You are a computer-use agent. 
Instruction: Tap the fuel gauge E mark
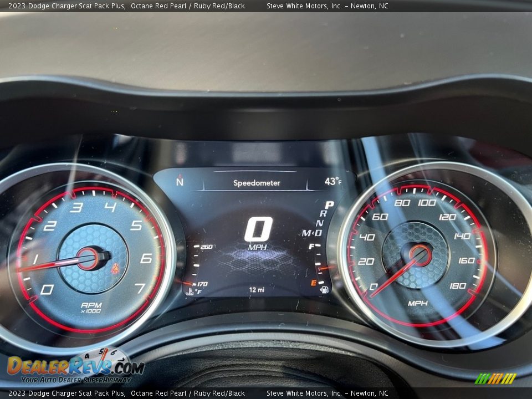(314, 283)
